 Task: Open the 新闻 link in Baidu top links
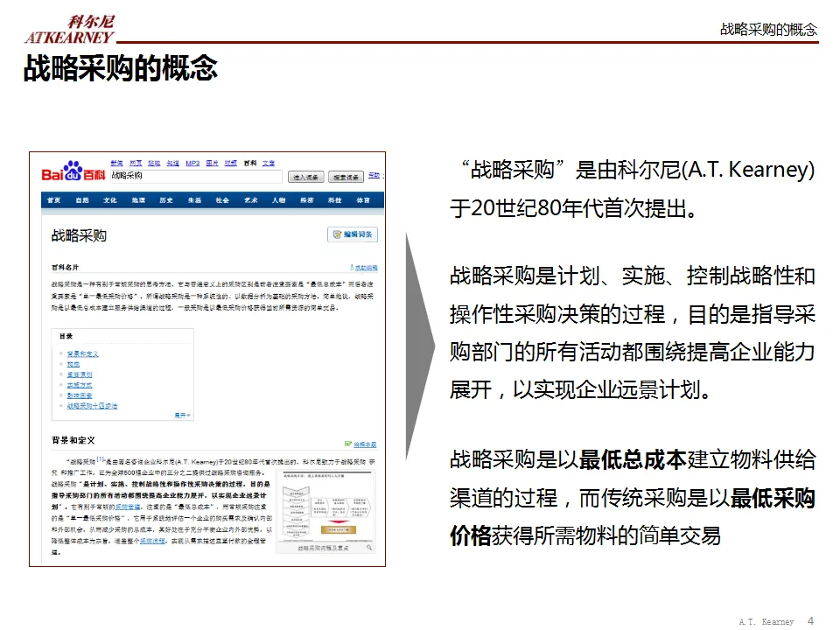tap(116, 163)
